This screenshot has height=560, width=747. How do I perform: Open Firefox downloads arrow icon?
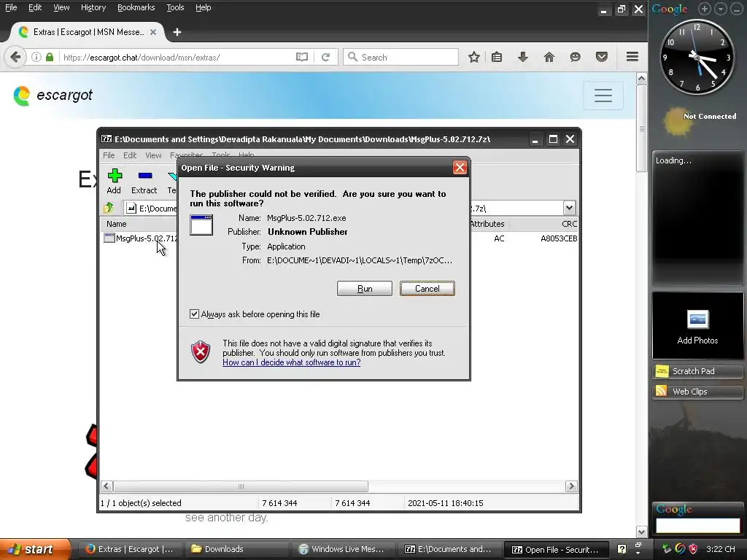[523, 57]
